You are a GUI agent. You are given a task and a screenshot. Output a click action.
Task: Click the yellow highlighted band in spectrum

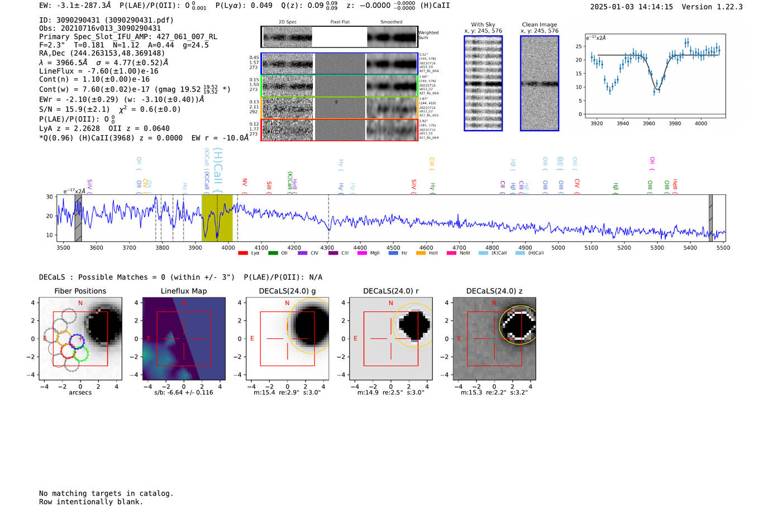(217, 218)
